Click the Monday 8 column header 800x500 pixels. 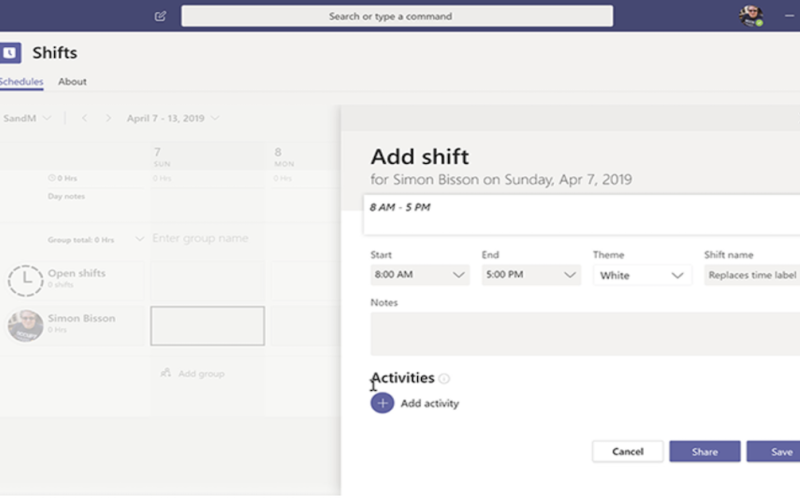(304, 157)
